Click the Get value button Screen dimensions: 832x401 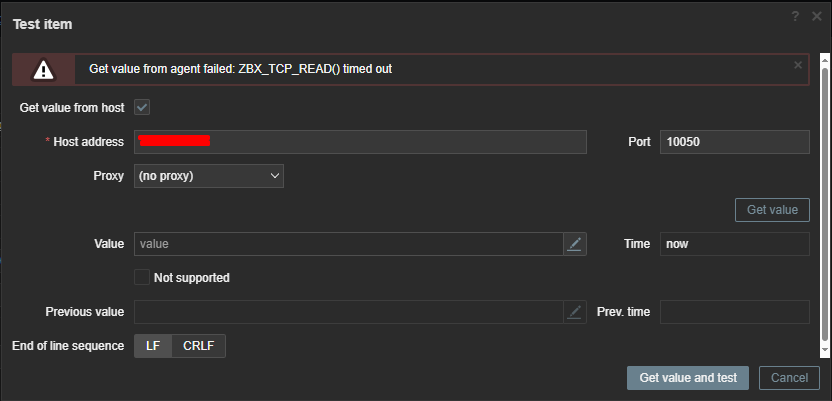(772, 210)
